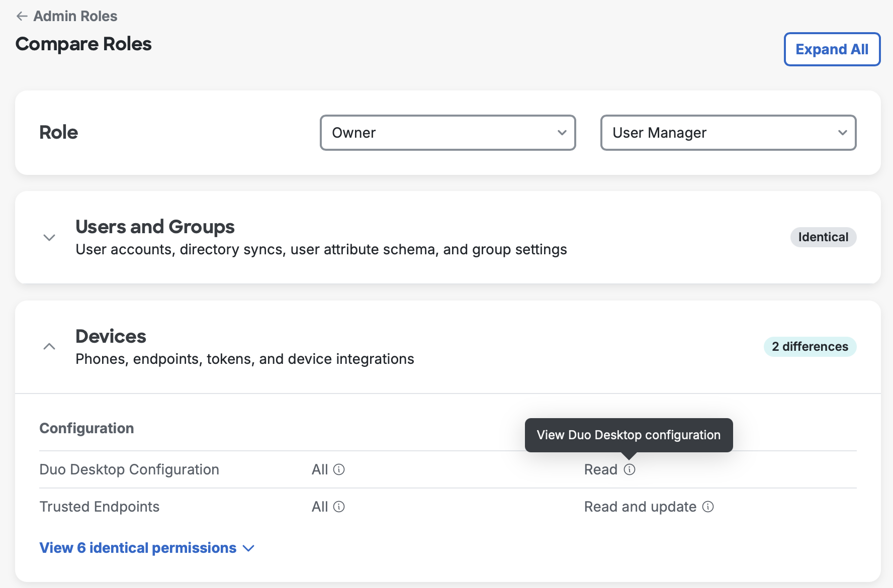This screenshot has width=893, height=588.
Task: Click the info icon next to Read permission
Action: pos(629,469)
